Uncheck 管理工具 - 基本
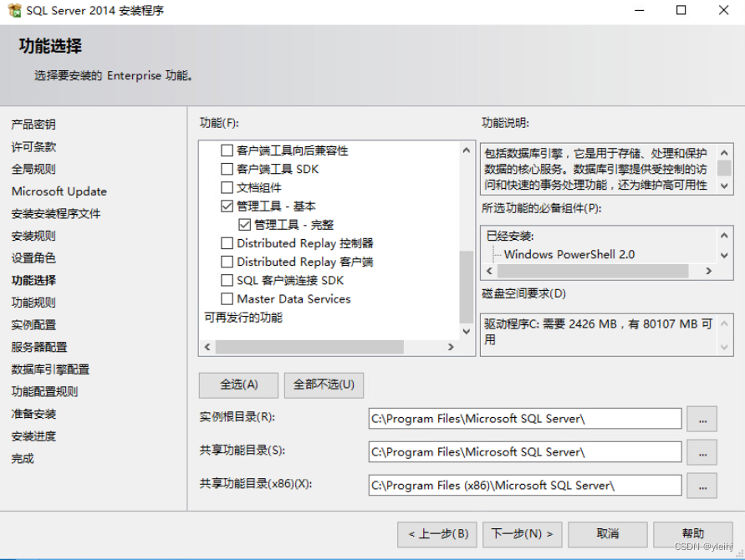 click(226, 206)
